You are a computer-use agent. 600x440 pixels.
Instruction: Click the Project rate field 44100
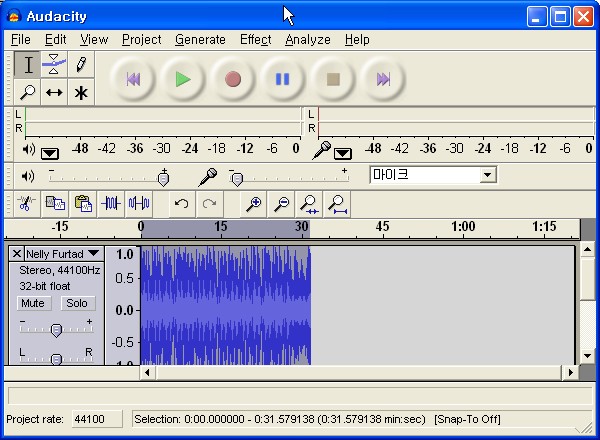[x=97, y=419]
